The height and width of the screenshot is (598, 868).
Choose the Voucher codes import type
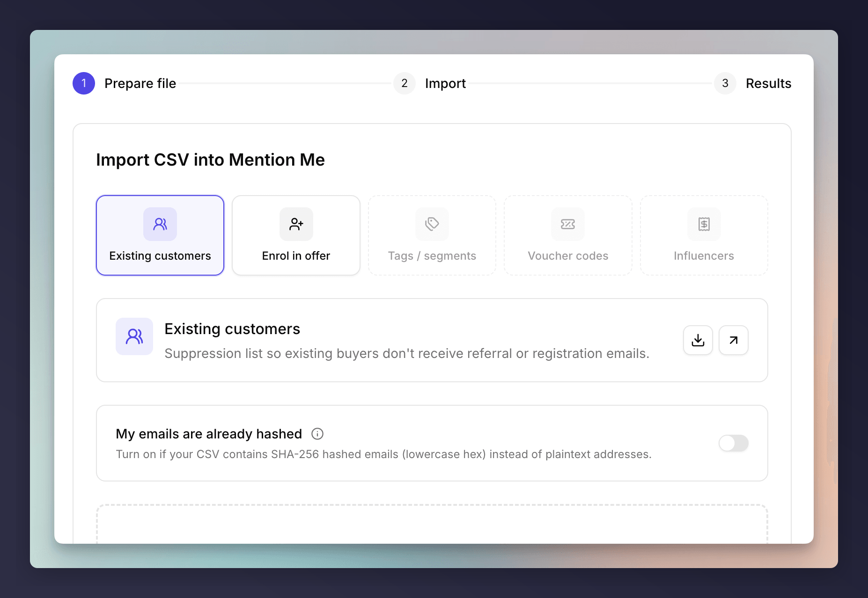point(568,235)
